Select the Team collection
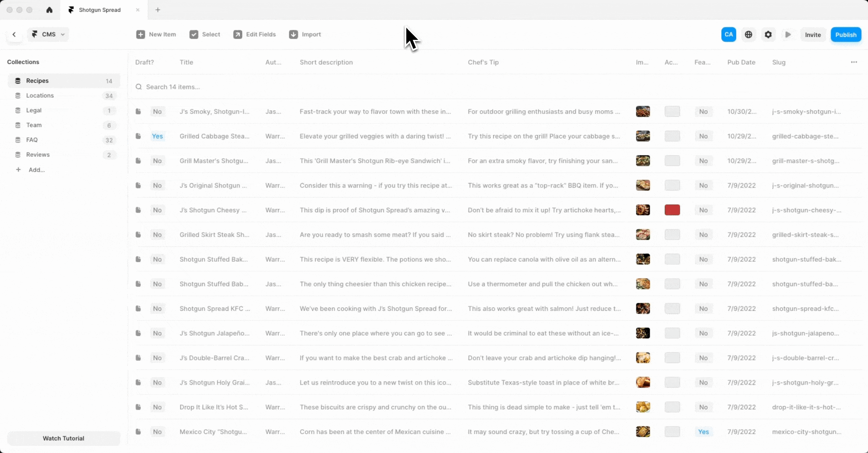The image size is (868, 453). tap(64, 125)
